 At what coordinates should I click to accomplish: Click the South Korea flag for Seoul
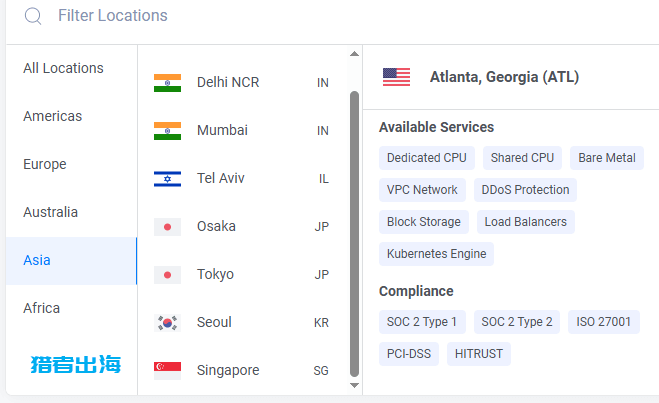tap(167, 323)
